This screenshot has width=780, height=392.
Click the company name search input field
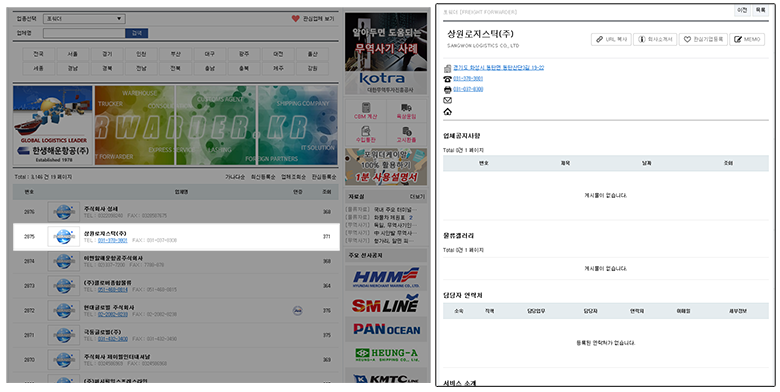[x=84, y=33]
